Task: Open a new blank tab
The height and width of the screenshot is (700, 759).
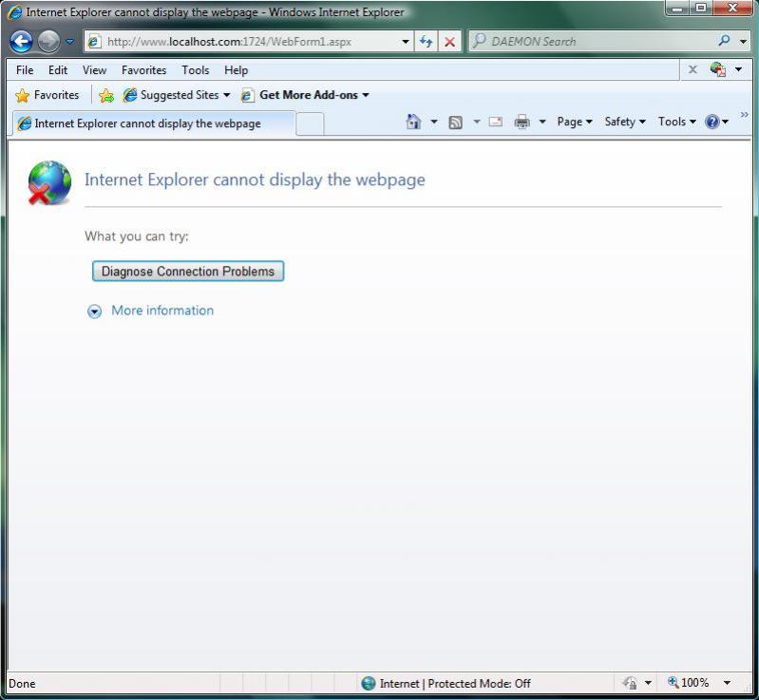Action: coord(310,123)
